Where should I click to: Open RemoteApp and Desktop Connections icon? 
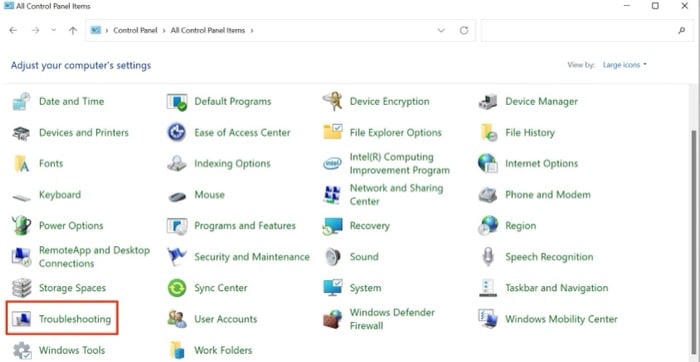[x=21, y=257]
